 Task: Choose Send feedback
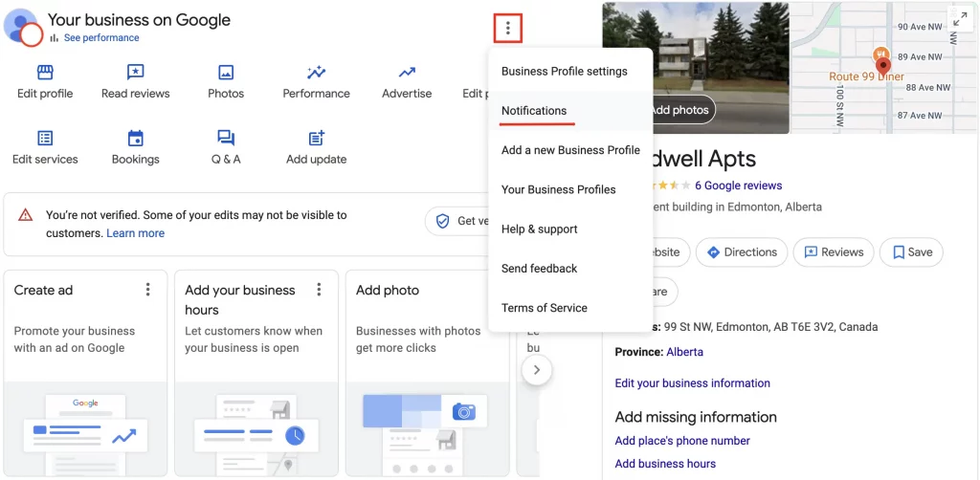570,269
